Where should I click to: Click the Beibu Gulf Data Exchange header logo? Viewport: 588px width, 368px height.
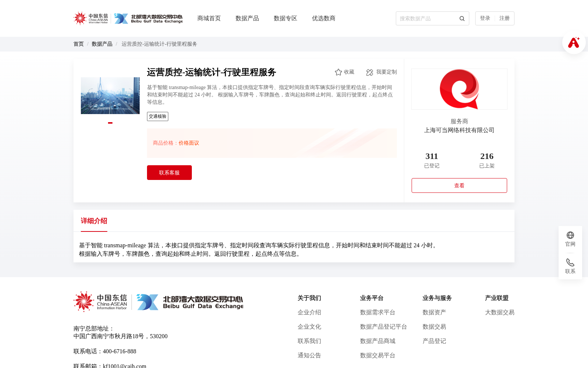[x=148, y=18]
